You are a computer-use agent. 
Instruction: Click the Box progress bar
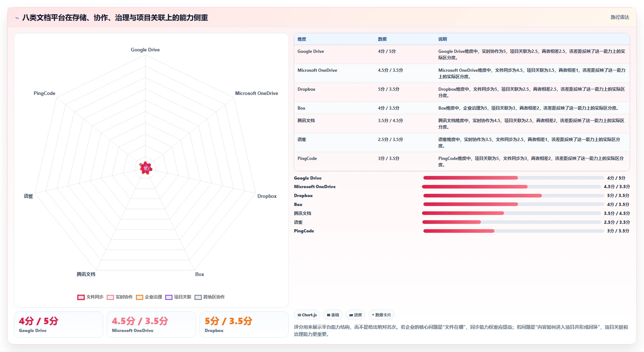tap(514, 205)
